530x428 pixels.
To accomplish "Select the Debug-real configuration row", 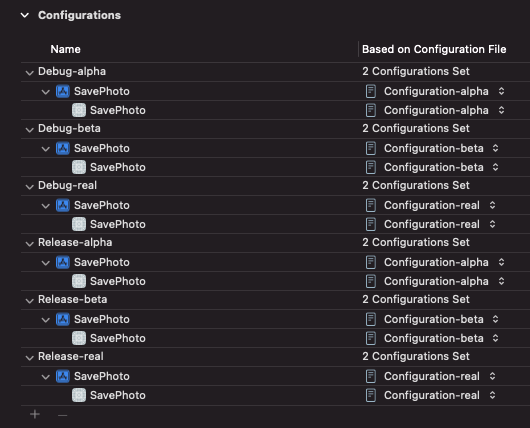I will pyautogui.click(x=275, y=186).
